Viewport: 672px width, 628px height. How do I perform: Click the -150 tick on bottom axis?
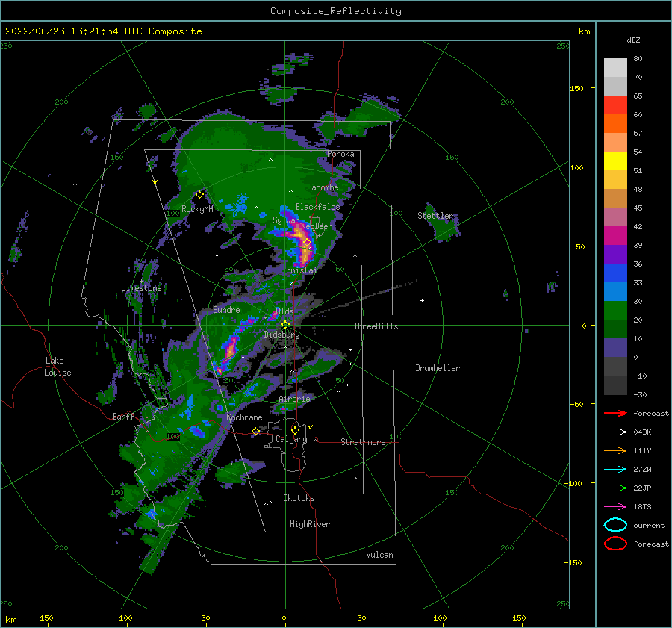pyautogui.click(x=44, y=618)
